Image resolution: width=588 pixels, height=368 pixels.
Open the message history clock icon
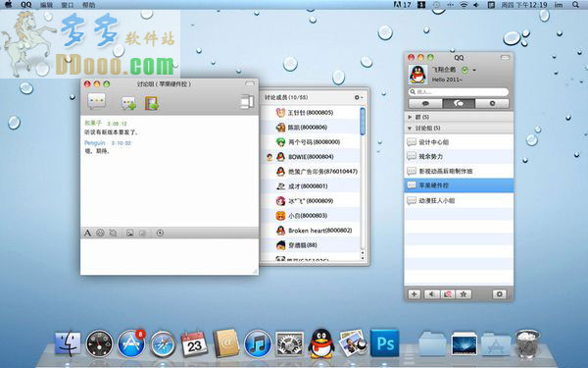click(x=160, y=233)
